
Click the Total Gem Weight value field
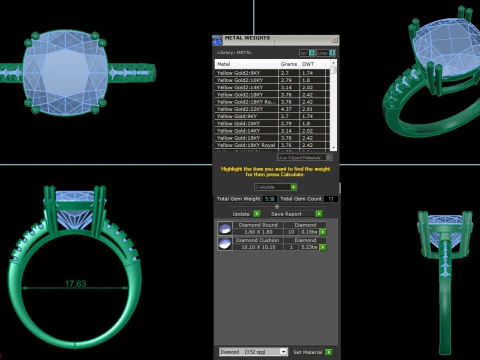[270, 199]
